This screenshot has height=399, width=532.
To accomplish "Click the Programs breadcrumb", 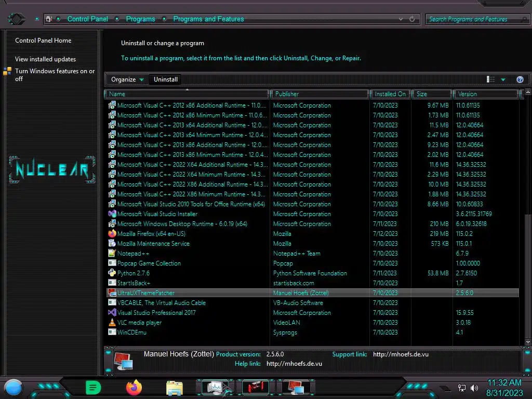I will pos(140,19).
